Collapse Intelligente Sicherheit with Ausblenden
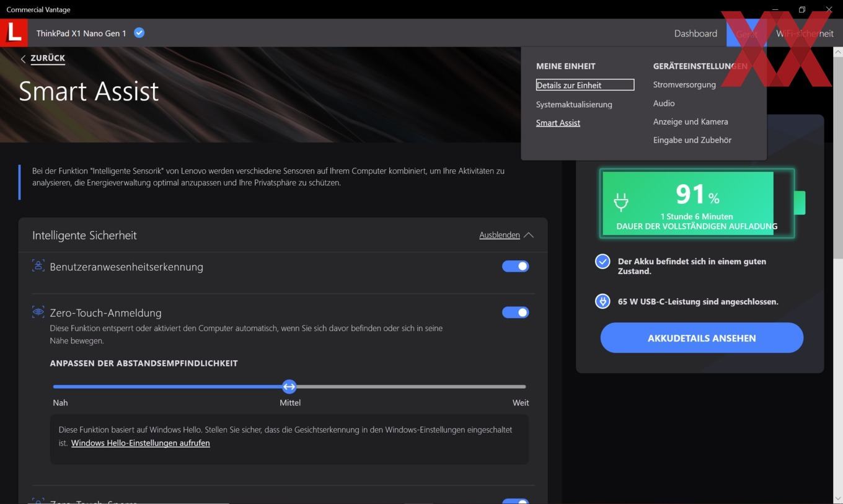Screen dimensions: 843x504 point(506,235)
